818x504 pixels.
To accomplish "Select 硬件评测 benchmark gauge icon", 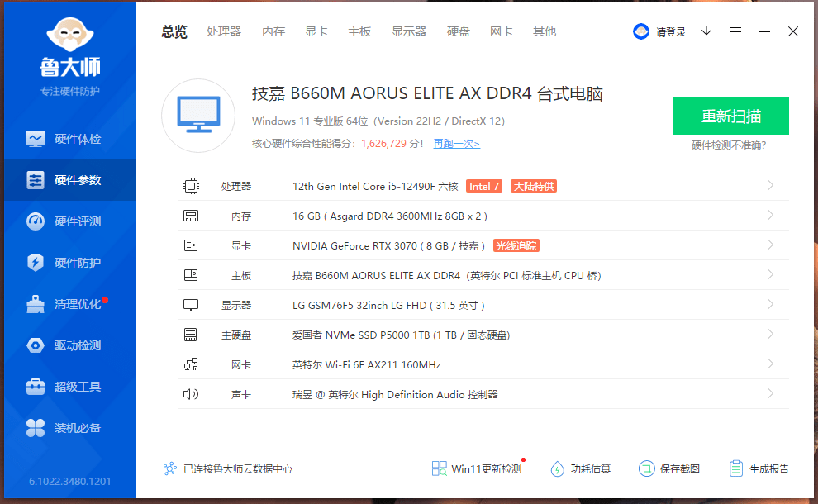I will click(36, 221).
